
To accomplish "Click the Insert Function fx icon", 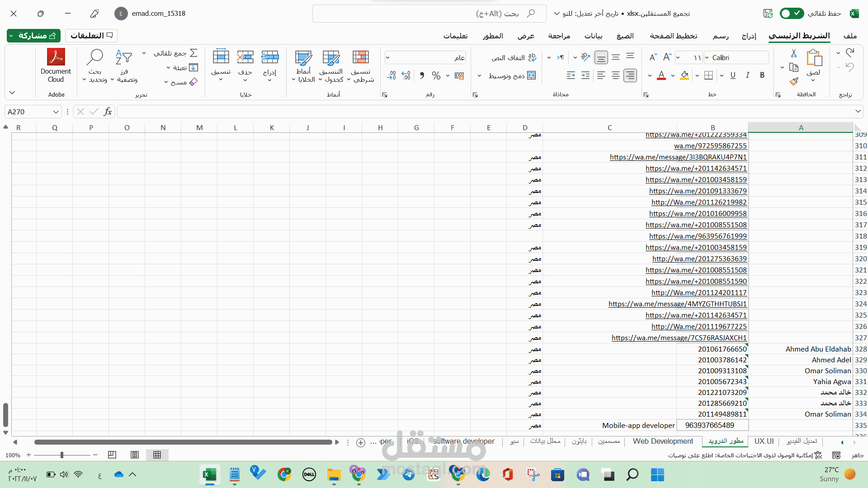I will (x=108, y=112).
